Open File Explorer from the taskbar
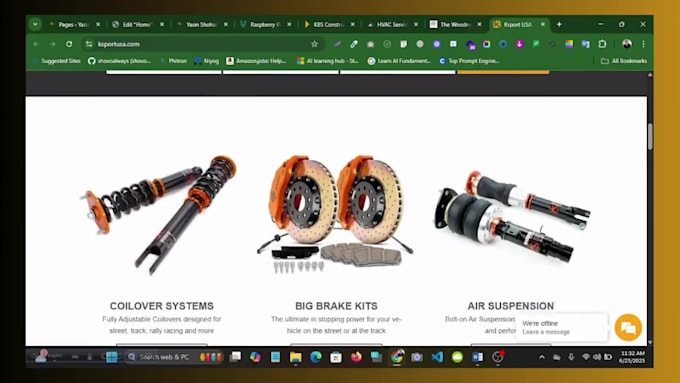This screenshot has width=680, height=383. 296,357
